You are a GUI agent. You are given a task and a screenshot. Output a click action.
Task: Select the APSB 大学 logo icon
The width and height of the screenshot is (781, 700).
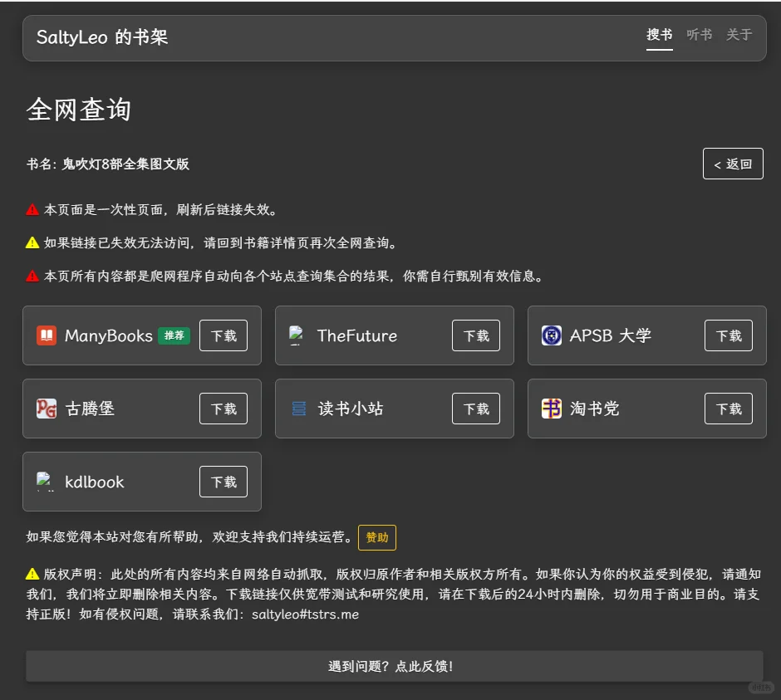point(551,335)
